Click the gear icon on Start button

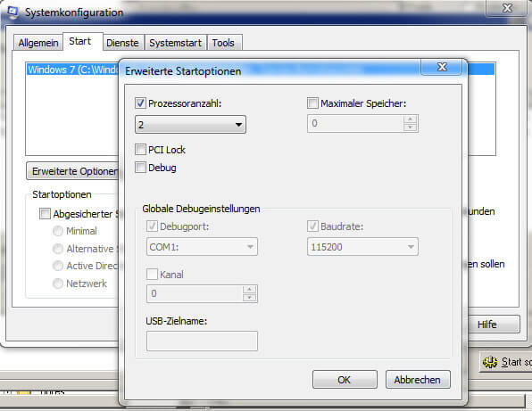click(489, 362)
